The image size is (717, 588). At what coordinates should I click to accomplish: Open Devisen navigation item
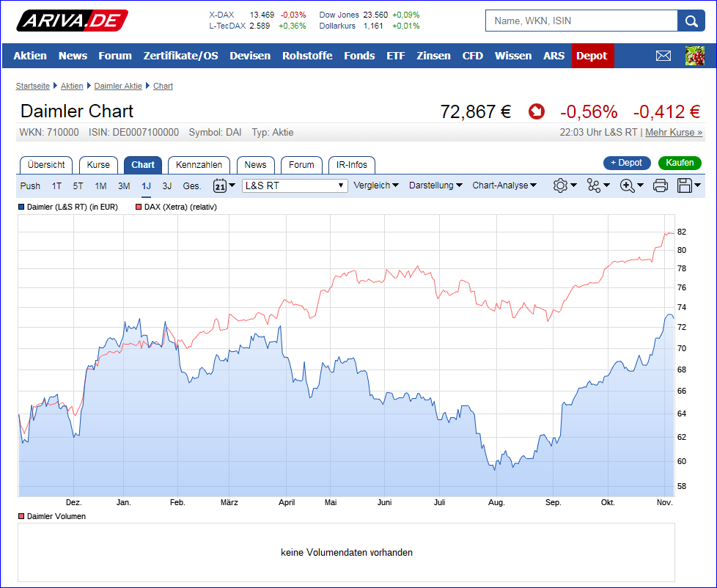(250, 56)
